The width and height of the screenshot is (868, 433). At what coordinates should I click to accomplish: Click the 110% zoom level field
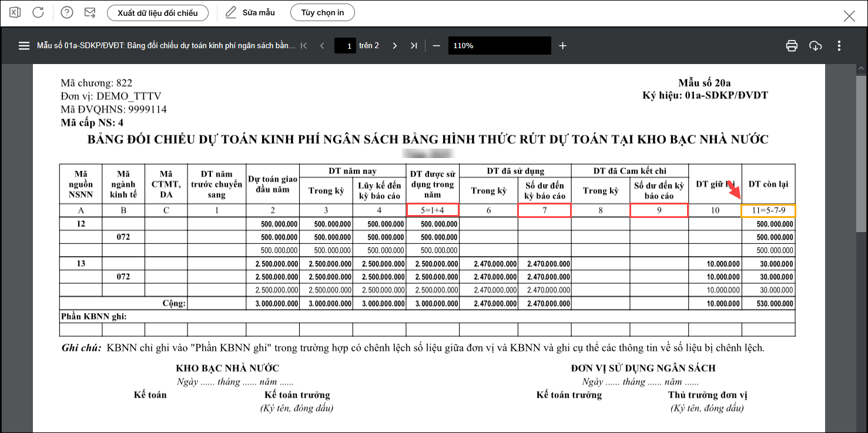(499, 46)
